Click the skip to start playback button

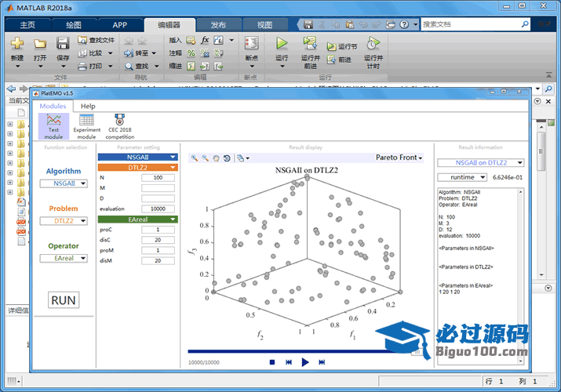click(x=289, y=362)
